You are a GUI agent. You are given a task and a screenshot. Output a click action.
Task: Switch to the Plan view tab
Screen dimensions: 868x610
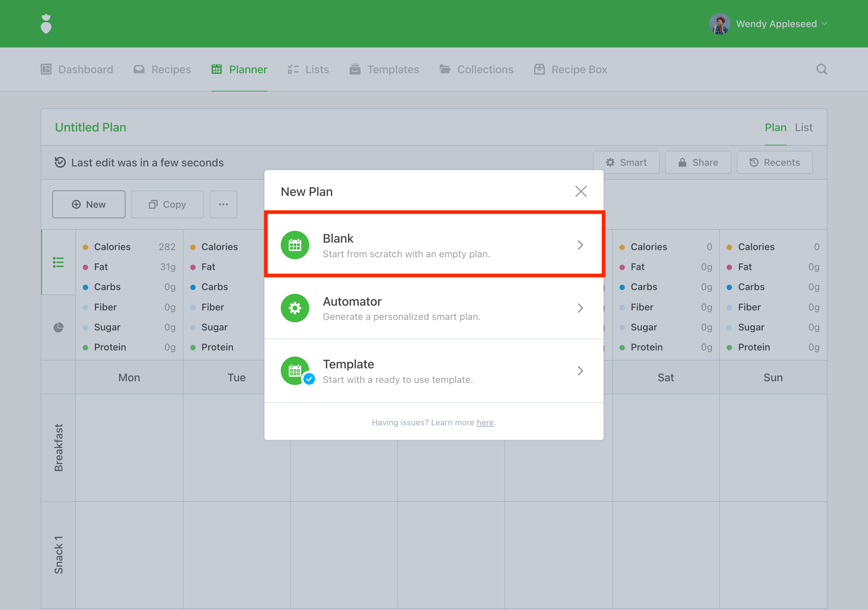tap(775, 127)
